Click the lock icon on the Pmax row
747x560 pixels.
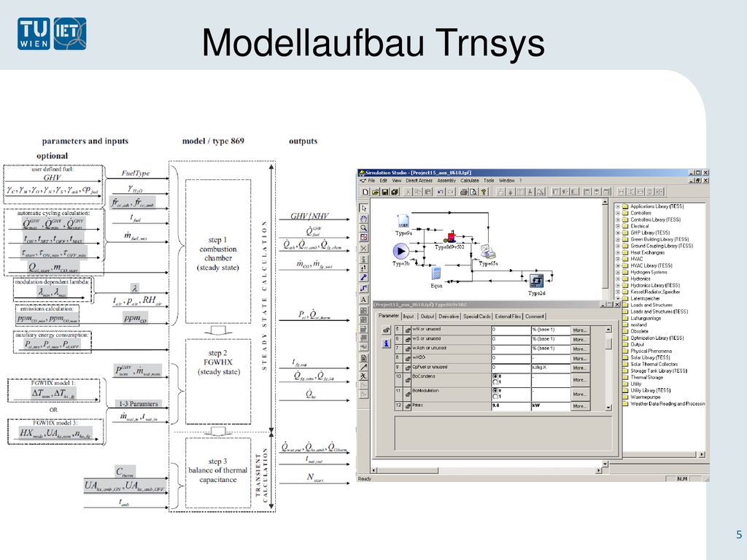click(408, 406)
